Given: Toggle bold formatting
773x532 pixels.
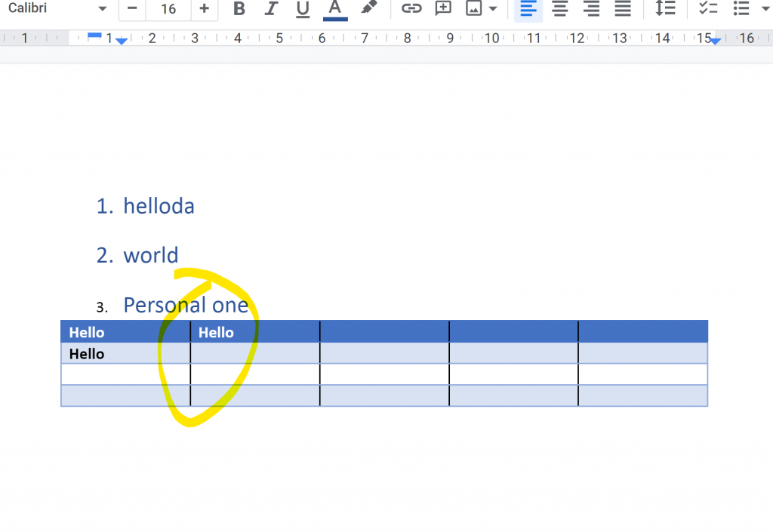Looking at the screenshot, I should pyautogui.click(x=239, y=9).
